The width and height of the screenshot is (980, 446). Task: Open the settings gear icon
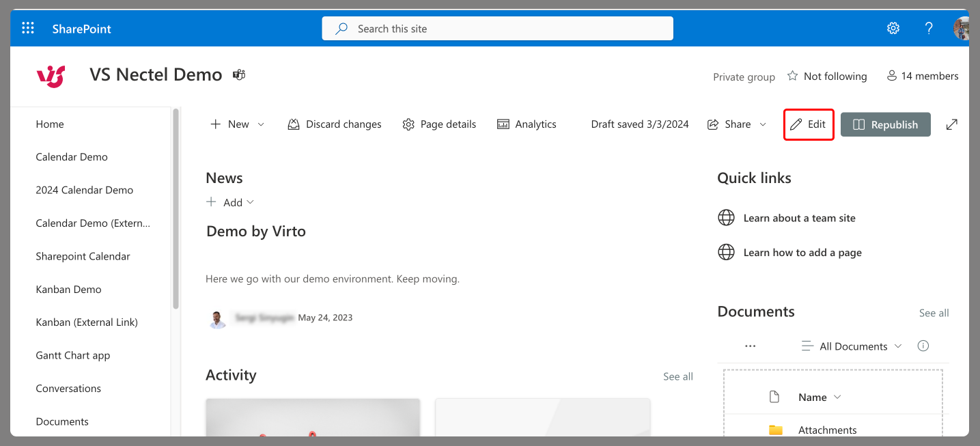pyautogui.click(x=893, y=28)
